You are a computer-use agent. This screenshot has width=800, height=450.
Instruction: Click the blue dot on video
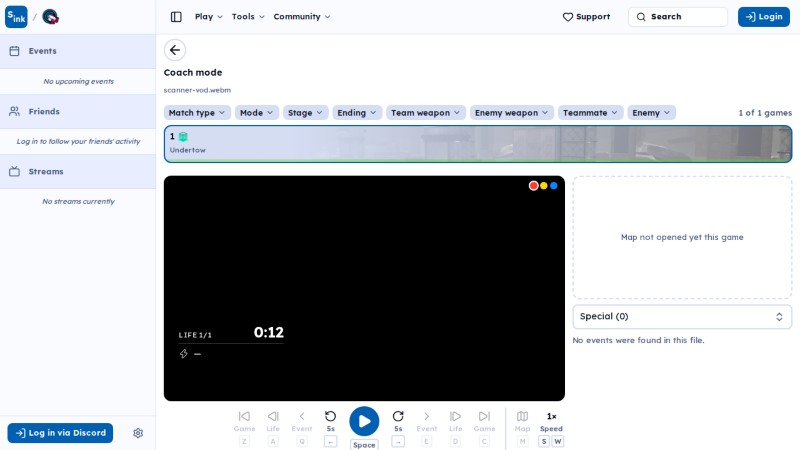(x=554, y=186)
